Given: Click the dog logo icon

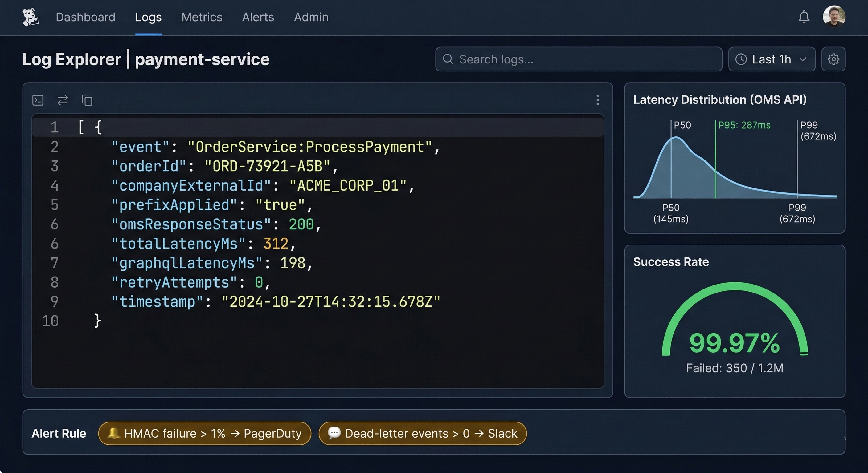Looking at the screenshot, I should tap(30, 17).
